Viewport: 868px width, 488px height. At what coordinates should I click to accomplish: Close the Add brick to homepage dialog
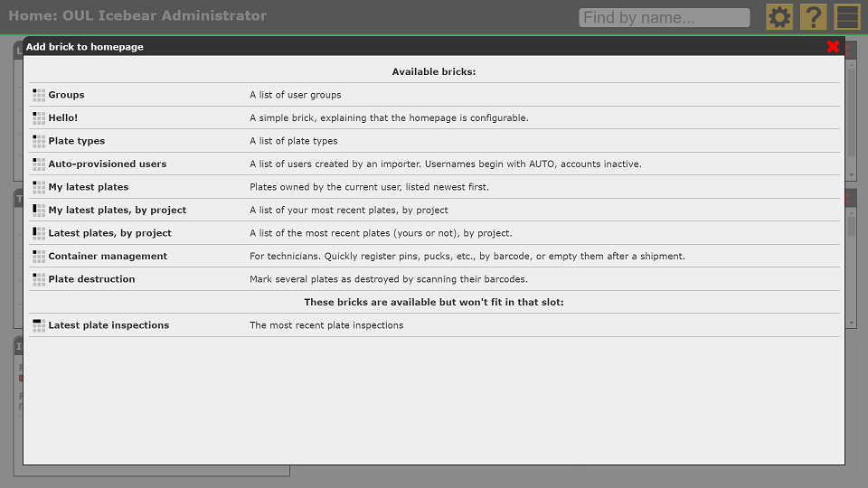[x=833, y=47]
